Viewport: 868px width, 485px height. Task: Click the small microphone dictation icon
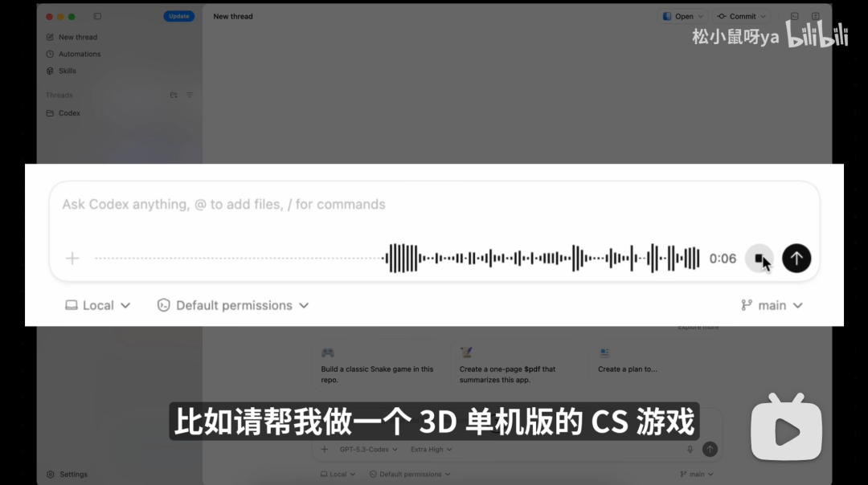tap(690, 450)
